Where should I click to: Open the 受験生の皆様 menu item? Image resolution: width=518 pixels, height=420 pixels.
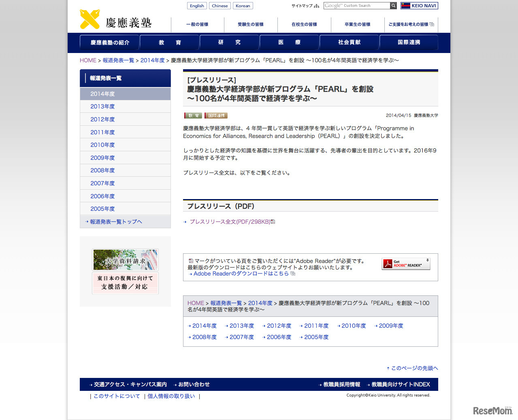coord(250,24)
